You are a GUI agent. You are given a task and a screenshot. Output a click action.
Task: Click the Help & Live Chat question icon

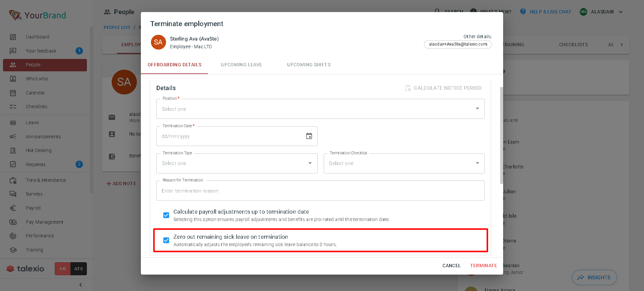(x=523, y=11)
